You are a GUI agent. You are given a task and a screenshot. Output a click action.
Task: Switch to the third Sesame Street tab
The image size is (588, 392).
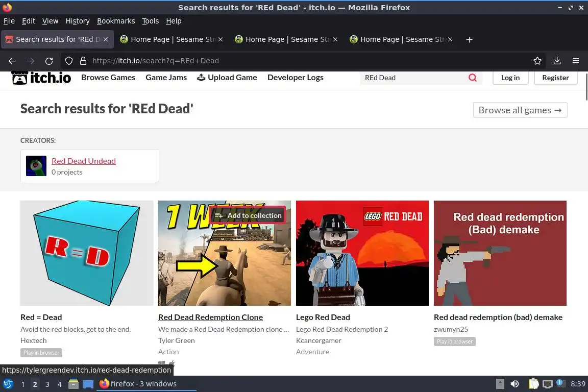[401, 39]
